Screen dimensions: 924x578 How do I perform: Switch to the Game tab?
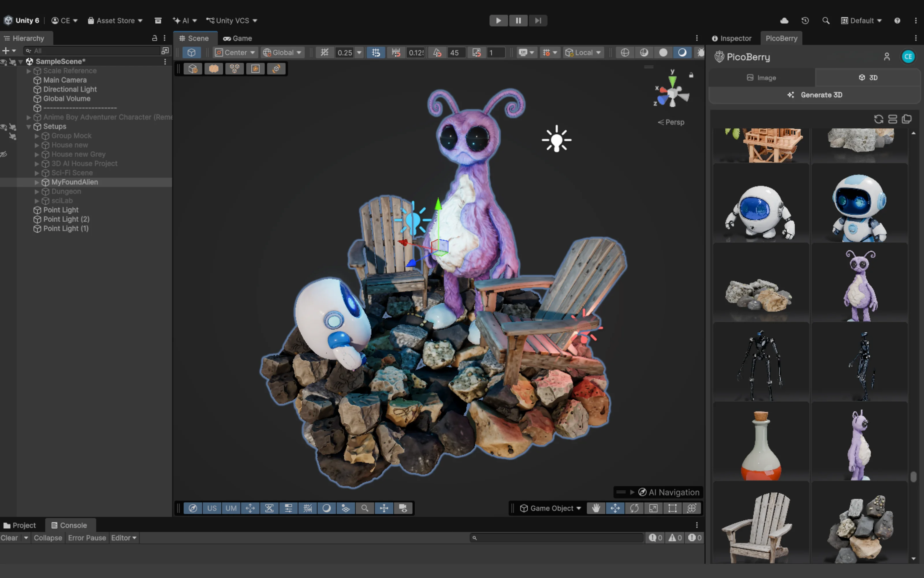(x=237, y=38)
